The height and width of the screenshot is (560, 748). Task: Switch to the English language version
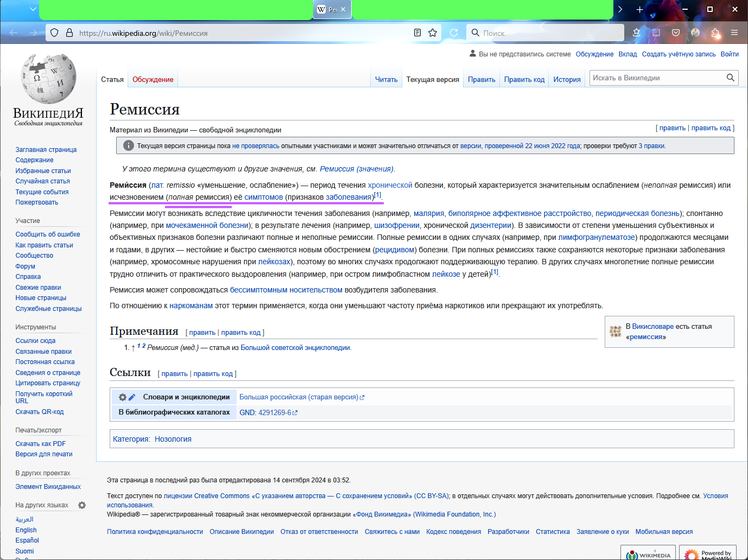coord(26,530)
